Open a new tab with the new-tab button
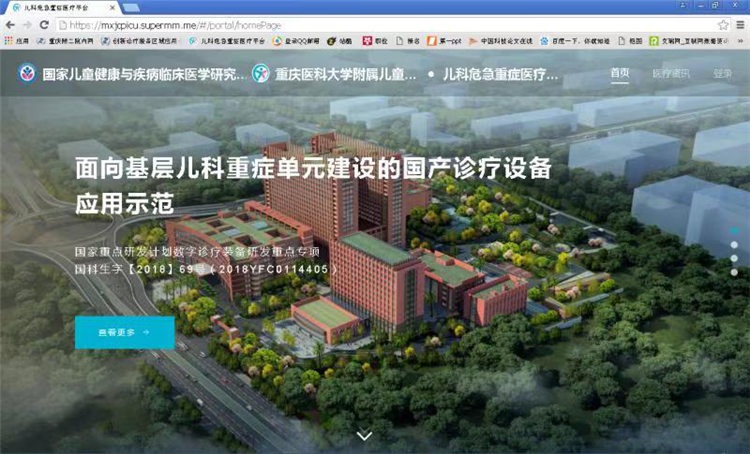750x454 pixels. point(131,8)
